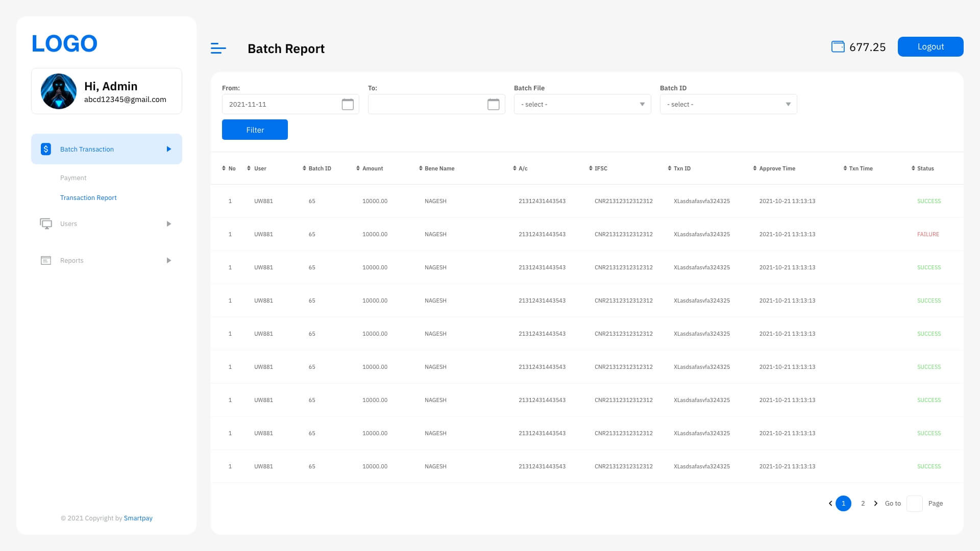Expand the Users menu arrow
The width and height of the screenshot is (980, 551).
point(169,224)
